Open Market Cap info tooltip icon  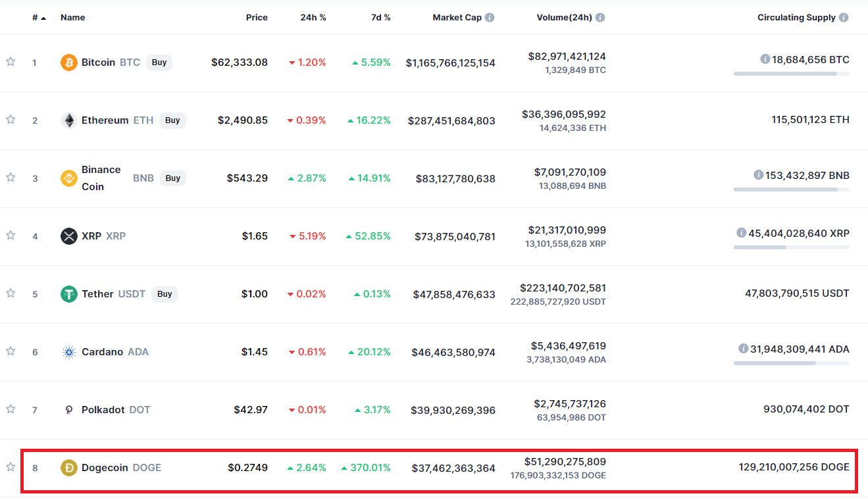tap(490, 18)
